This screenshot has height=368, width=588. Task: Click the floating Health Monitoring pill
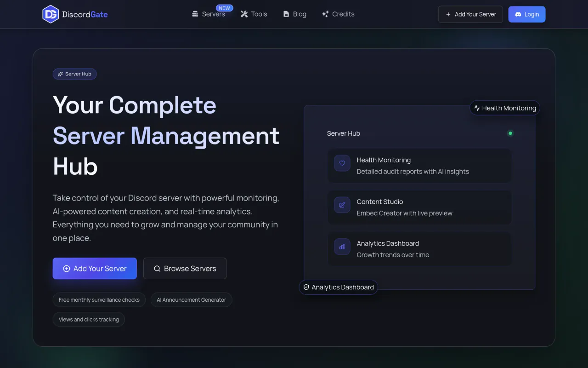coord(505,108)
